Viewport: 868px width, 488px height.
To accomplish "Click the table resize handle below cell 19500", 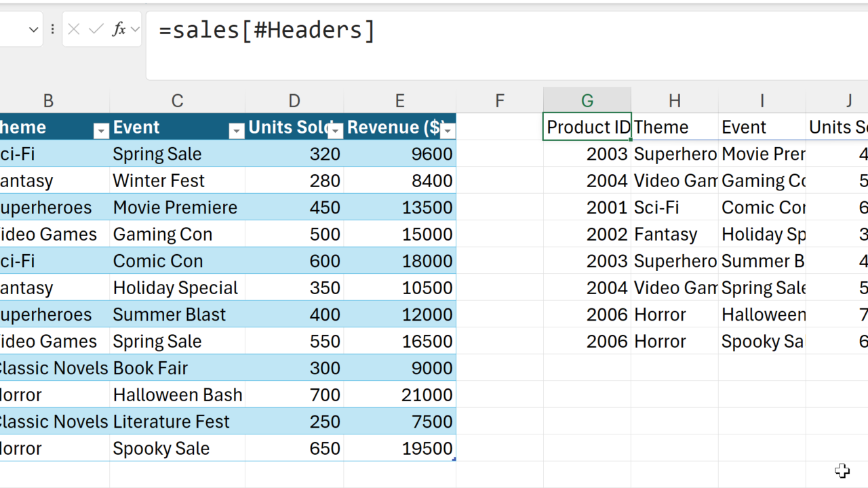I will 454,459.
